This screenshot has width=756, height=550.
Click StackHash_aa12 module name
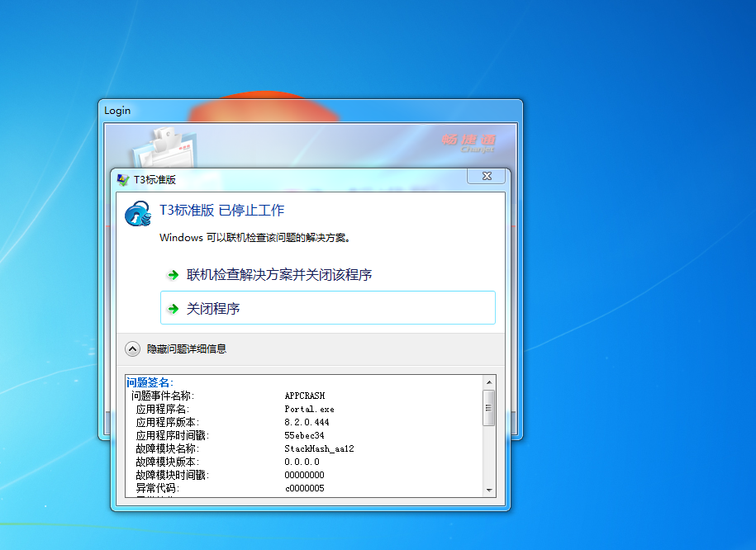pos(319,448)
